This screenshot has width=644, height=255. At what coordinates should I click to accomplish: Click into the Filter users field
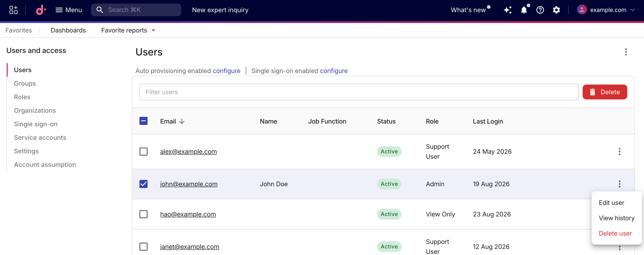359,92
